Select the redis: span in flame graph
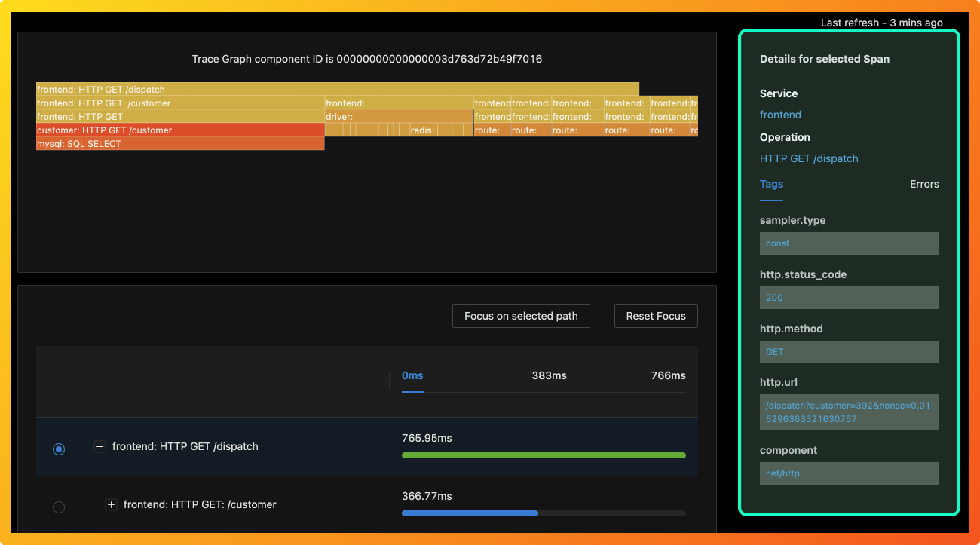 click(423, 130)
